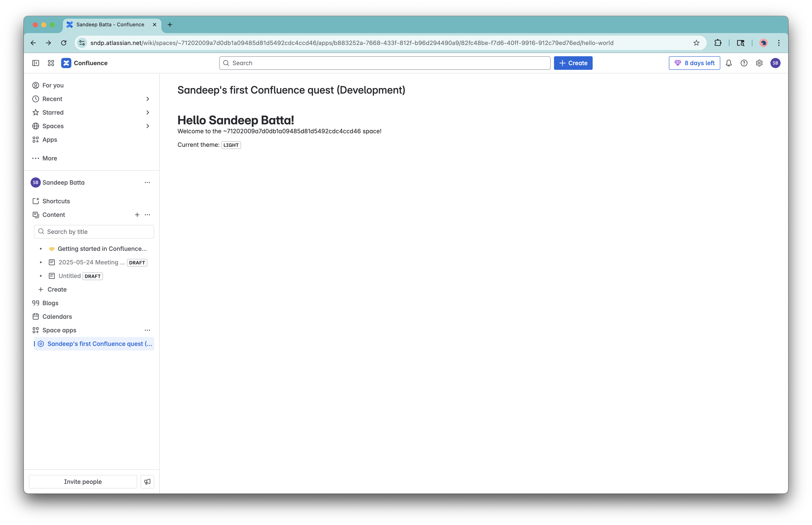Click the Invite people button
This screenshot has height=525, width=812.
pyautogui.click(x=83, y=481)
